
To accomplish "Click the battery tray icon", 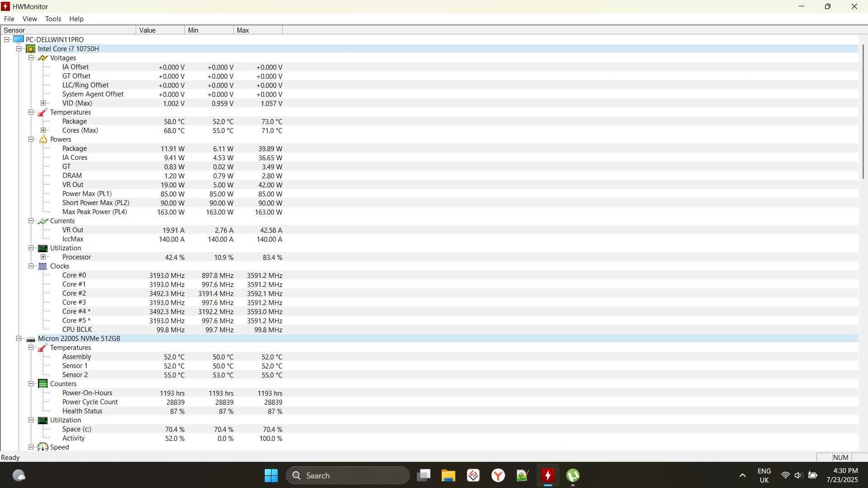I will [x=813, y=475].
